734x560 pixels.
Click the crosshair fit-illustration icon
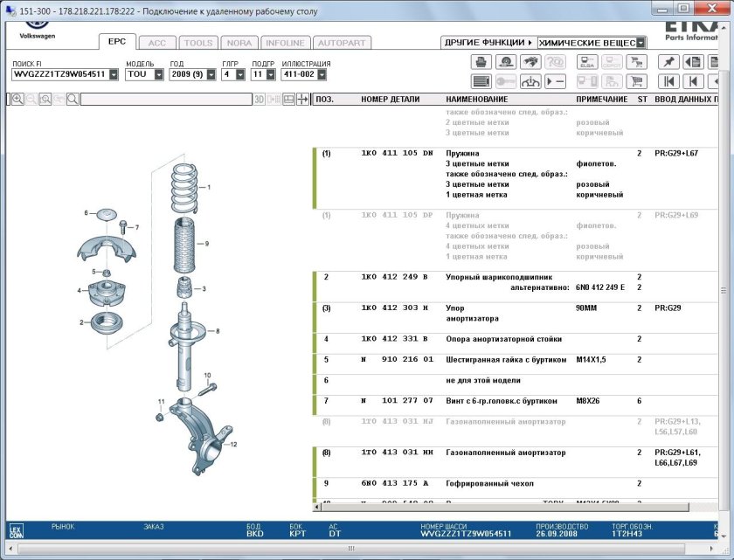(x=302, y=100)
